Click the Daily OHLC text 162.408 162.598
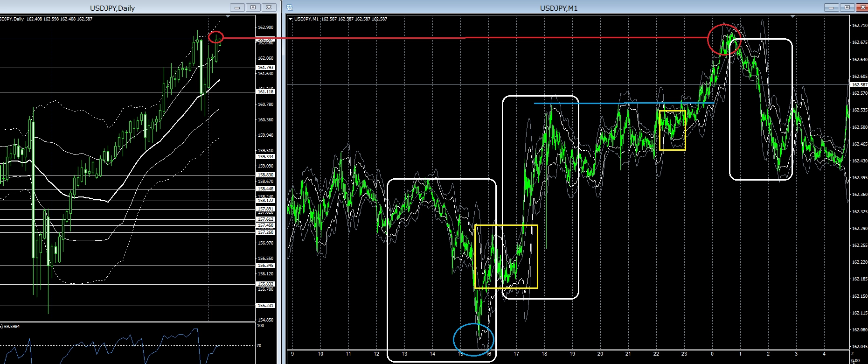This screenshot has width=868, height=364. pyautogui.click(x=42, y=19)
